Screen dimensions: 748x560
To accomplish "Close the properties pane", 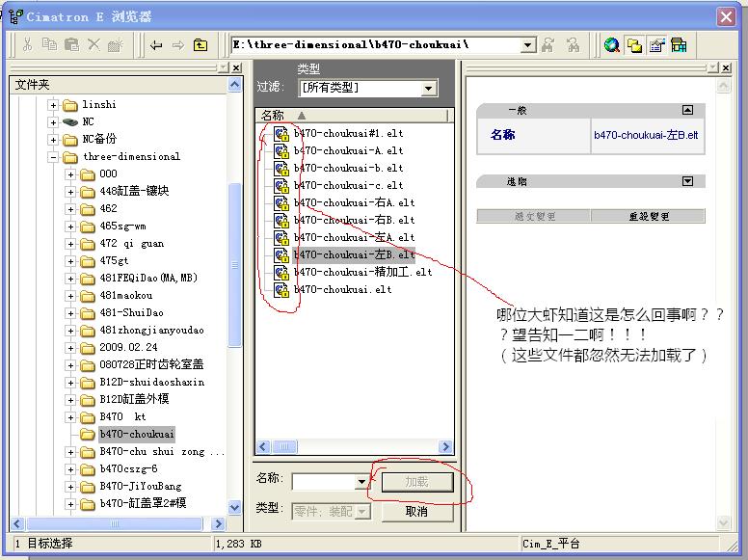I will (x=726, y=67).
